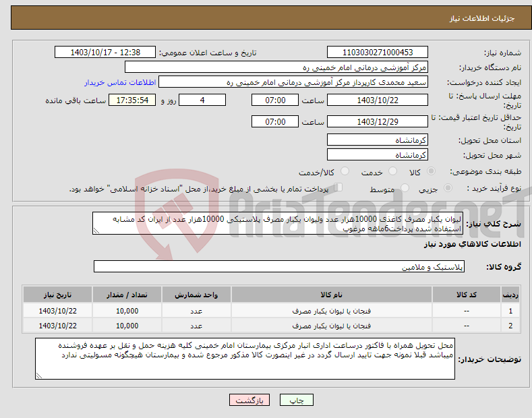Click the ایجاد کننده درخواست field
Screen dimensions: 532x418
(x=293, y=82)
